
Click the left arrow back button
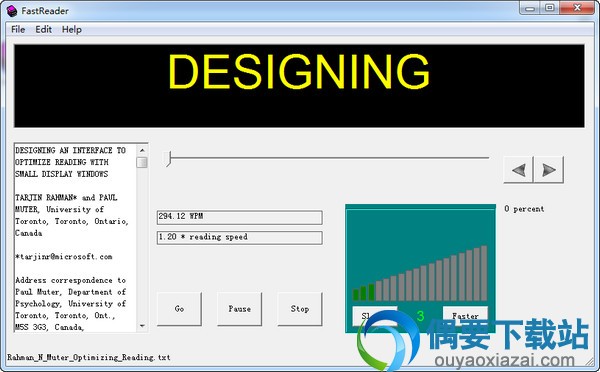(518, 170)
